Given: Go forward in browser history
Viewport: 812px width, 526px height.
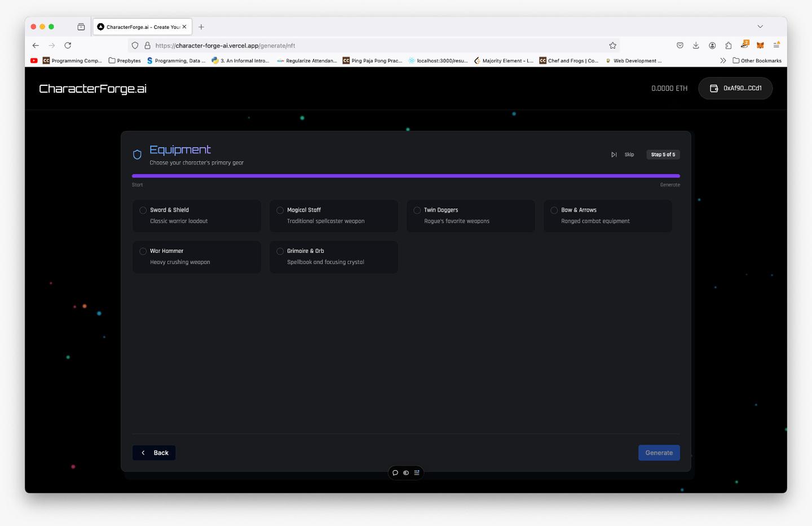Looking at the screenshot, I should [x=52, y=45].
